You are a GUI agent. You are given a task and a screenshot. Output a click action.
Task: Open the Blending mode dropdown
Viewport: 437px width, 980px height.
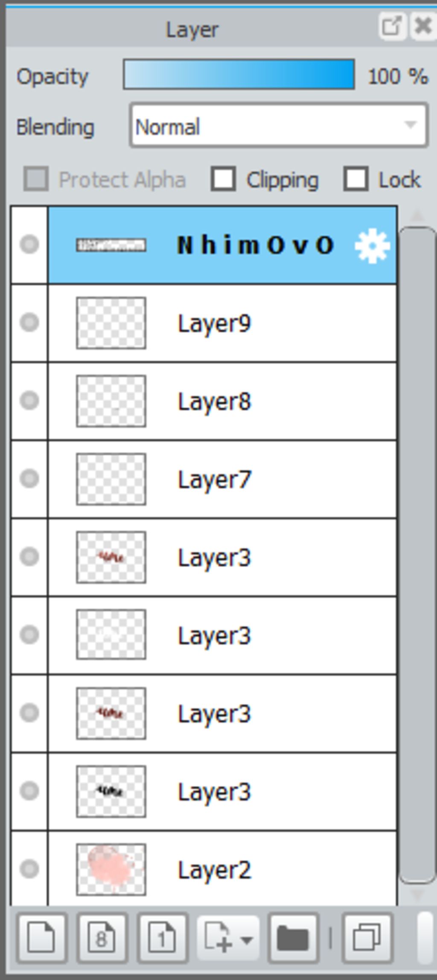click(279, 126)
